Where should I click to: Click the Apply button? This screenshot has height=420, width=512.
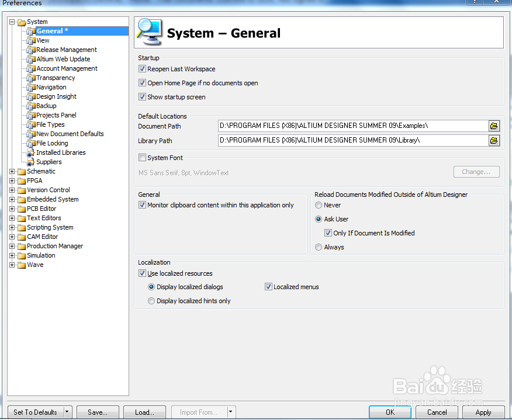pyautogui.click(x=483, y=412)
